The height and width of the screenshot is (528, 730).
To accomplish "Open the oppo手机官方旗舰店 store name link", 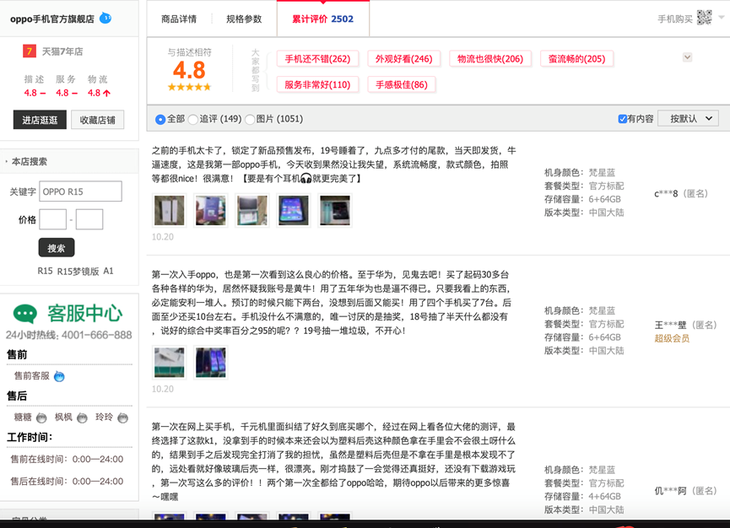I will [x=52, y=19].
